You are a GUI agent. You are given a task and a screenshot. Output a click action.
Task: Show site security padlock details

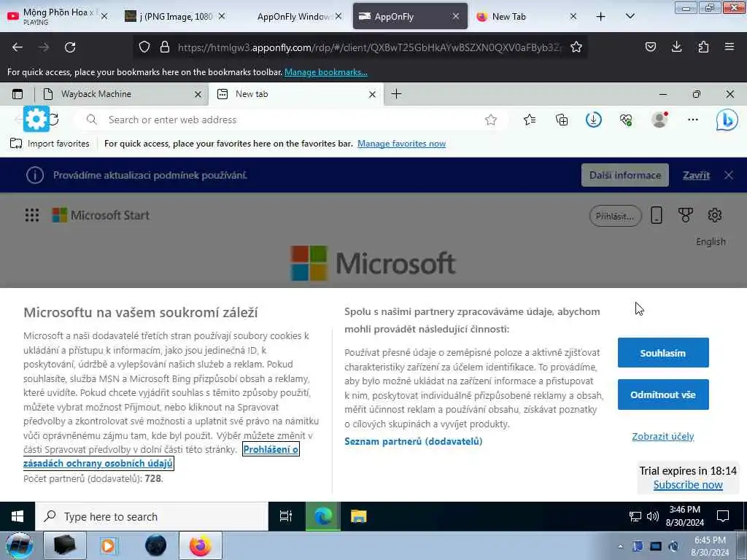coord(165,47)
